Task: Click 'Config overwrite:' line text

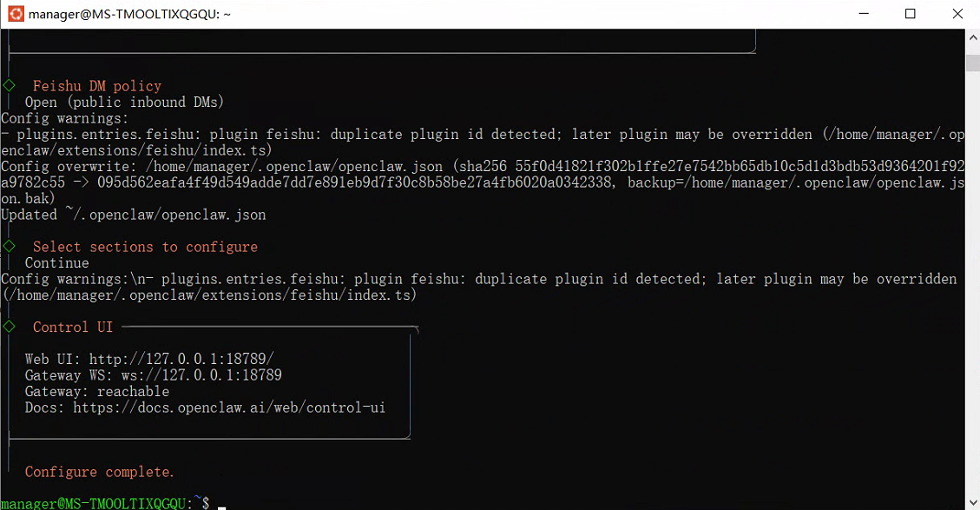Action: click(483, 167)
